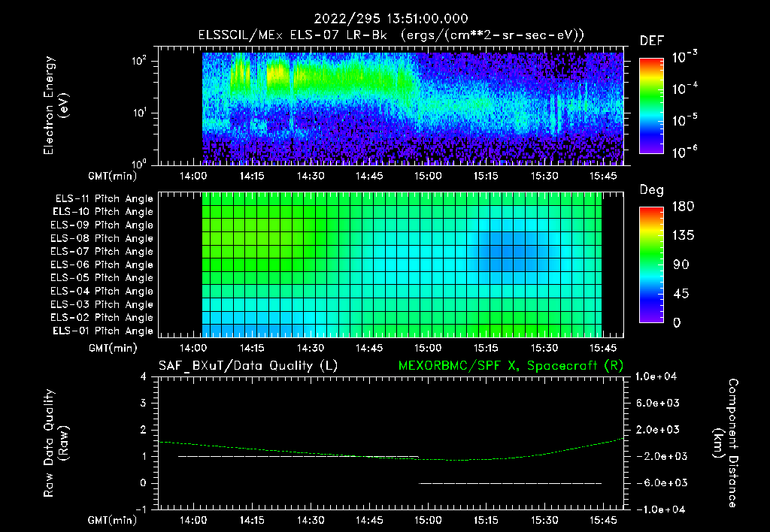Click the ELS-05 Pitch Angle row label

click(102, 278)
